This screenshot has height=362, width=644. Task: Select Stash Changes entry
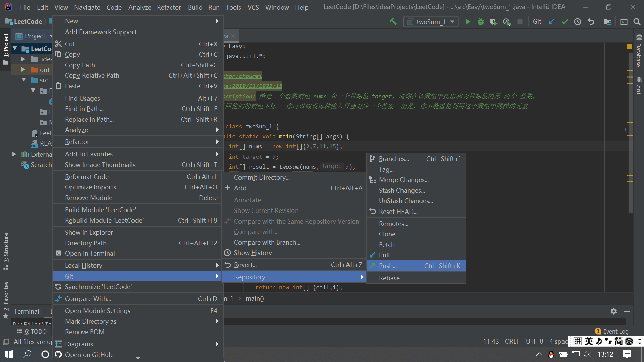416,190
